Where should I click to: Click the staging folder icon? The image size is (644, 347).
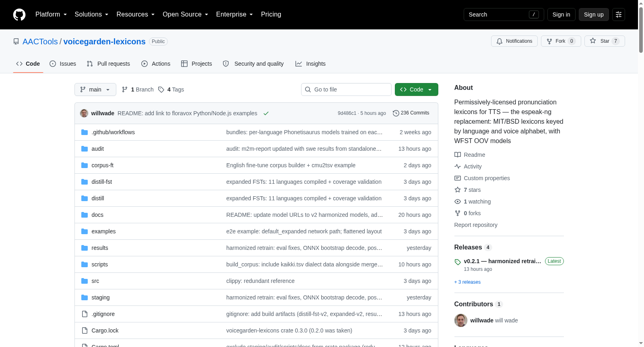(x=85, y=297)
